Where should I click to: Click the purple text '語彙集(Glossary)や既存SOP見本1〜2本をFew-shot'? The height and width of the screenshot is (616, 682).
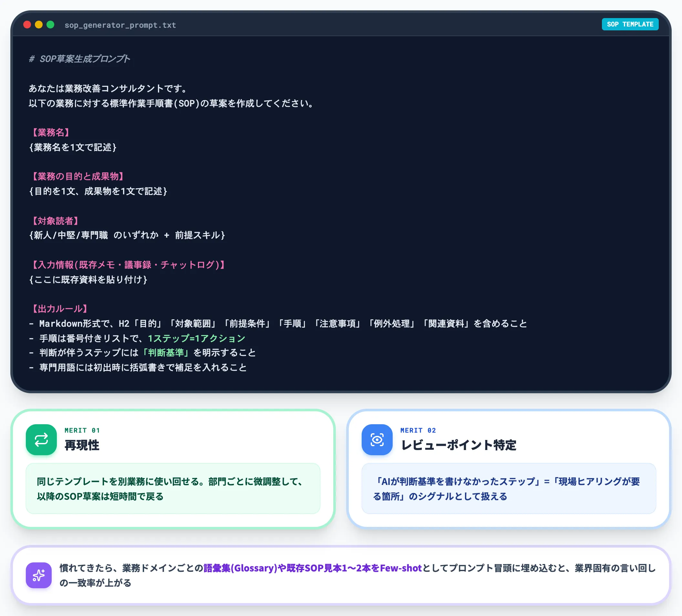point(313,568)
